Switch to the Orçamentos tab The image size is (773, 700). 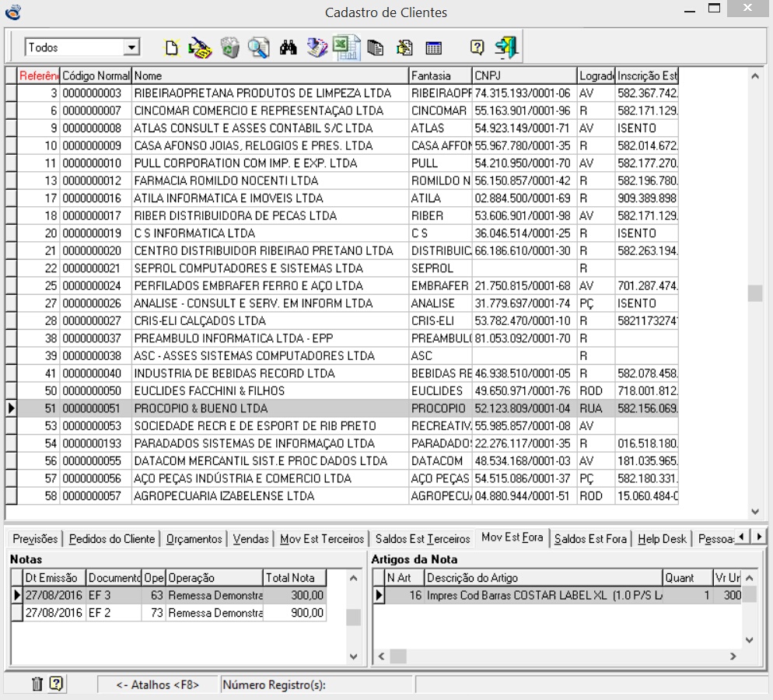pos(194,539)
